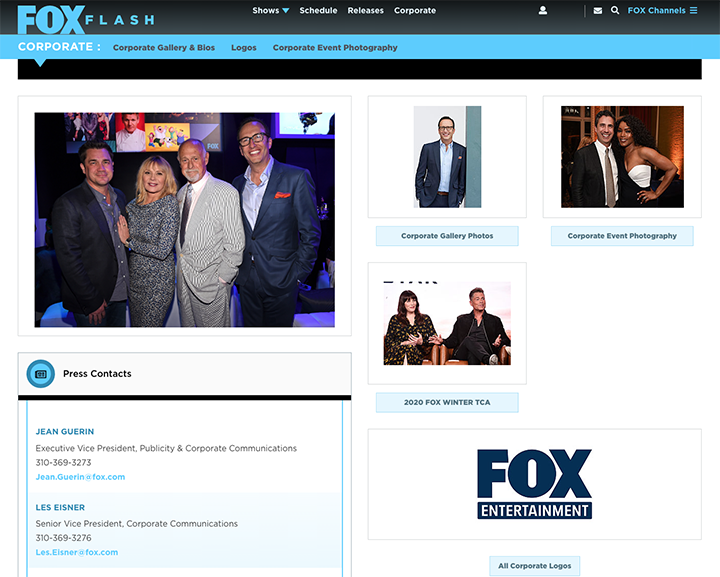
Task: Open the Corporate Gallery & Bios tab
Action: coord(164,47)
